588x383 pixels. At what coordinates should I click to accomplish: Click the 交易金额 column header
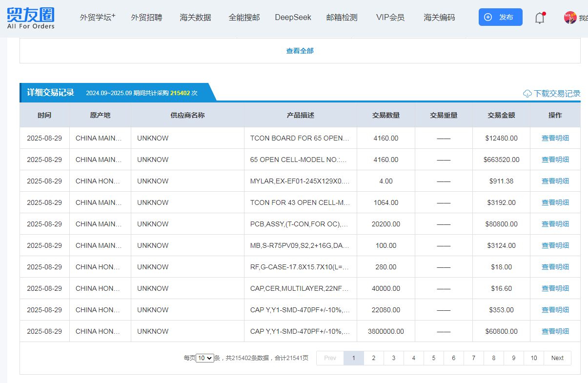501,116
